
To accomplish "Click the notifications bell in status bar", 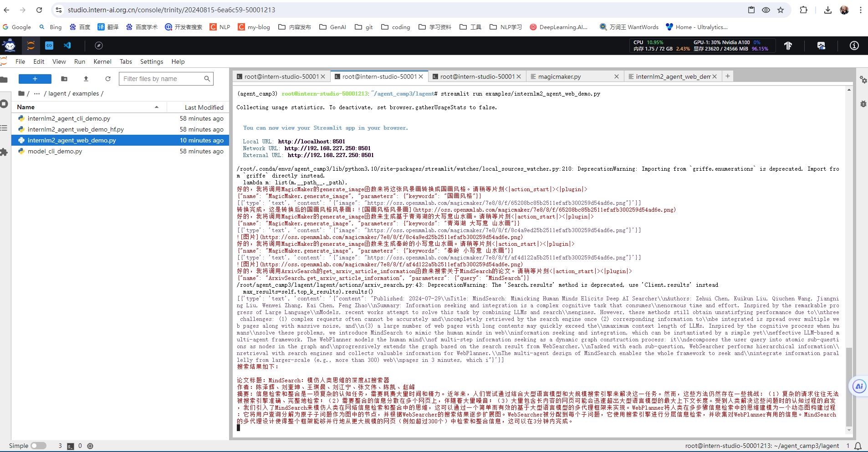I will click(x=858, y=446).
